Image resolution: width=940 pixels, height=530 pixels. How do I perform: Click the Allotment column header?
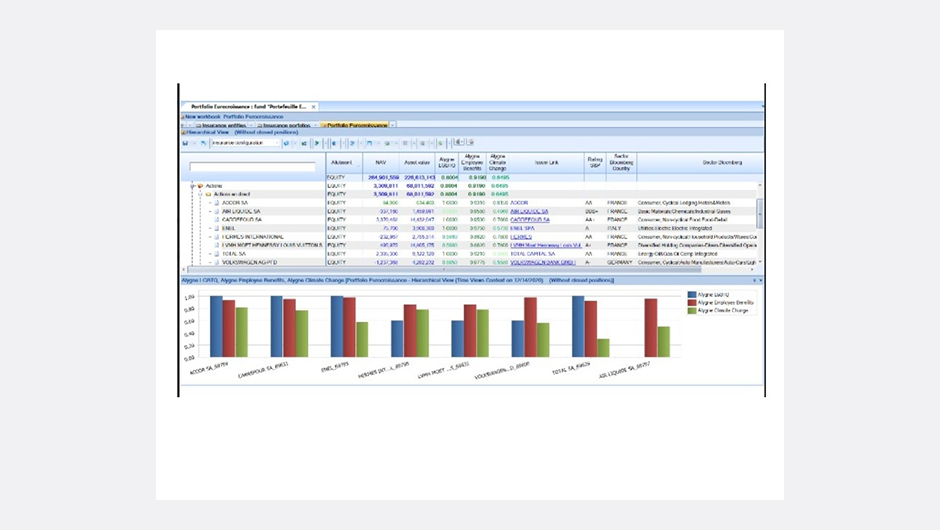[x=344, y=162]
